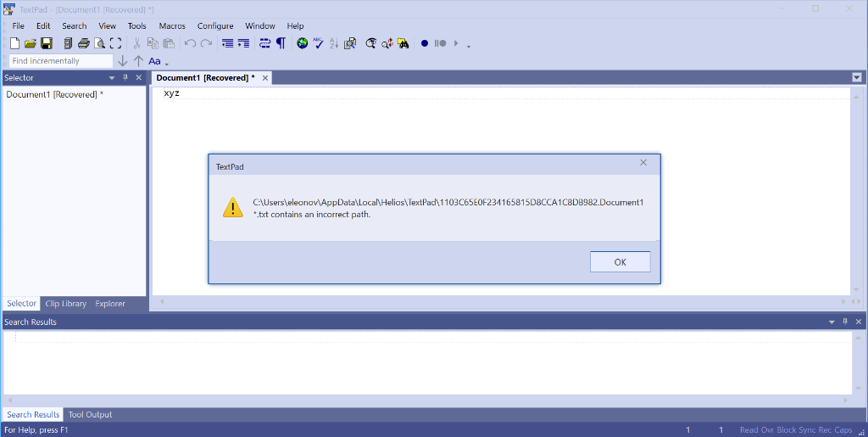Click the Find incrementally input field
Viewport: 868px width, 437px height.
[x=61, y=61]
